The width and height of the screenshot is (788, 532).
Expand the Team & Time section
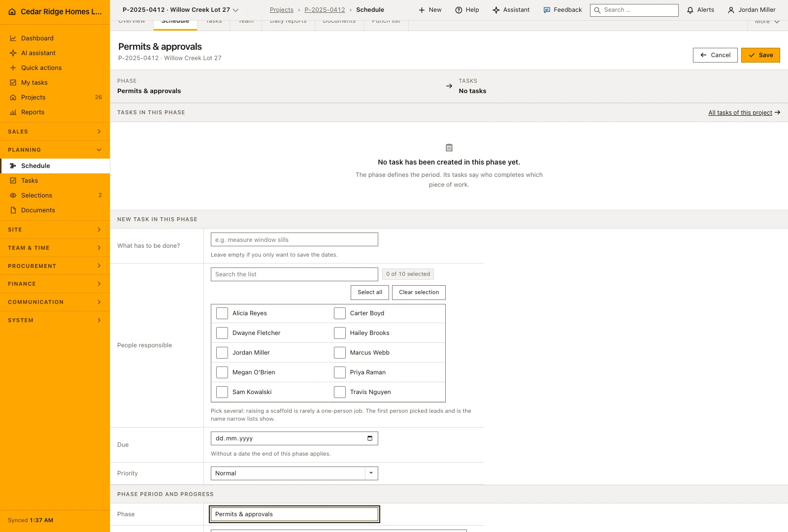[x=55, y=248]
